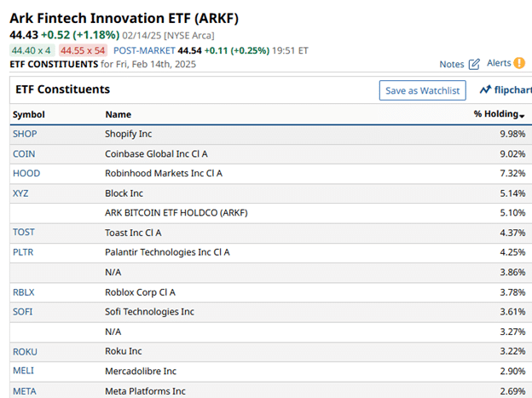Open the COIN ticker link
532x398 pixels.
25,153
